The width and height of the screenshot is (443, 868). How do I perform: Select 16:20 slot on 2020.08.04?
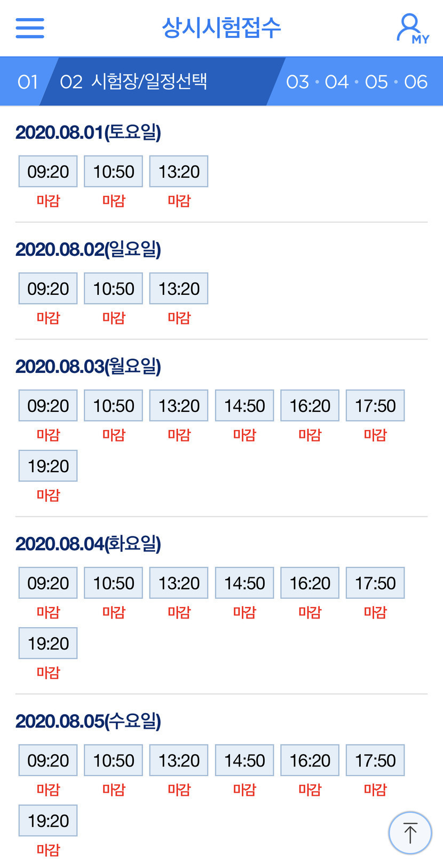click(310, 583)
